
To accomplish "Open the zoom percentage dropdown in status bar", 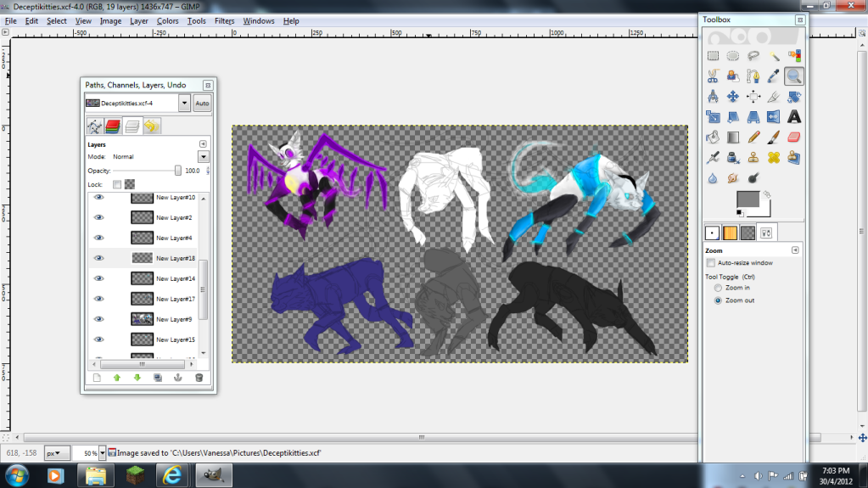I will (103, 453).
